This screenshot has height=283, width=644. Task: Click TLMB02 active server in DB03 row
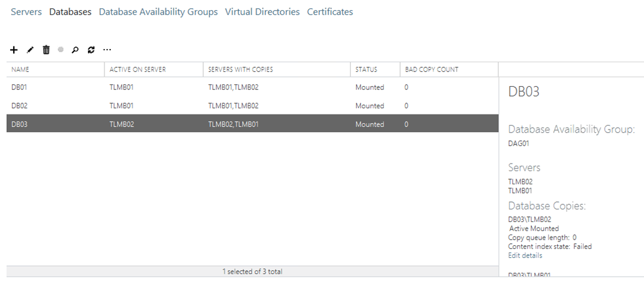[121, 124]
